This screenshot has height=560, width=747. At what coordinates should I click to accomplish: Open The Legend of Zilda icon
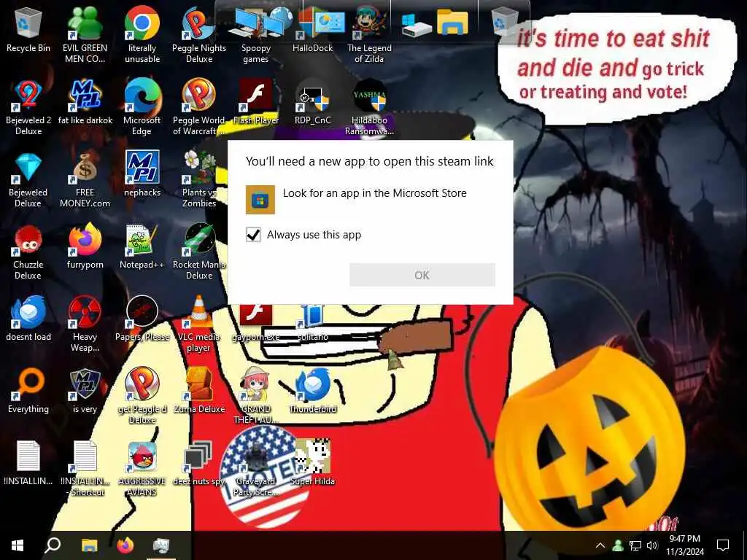coord(368,23)
